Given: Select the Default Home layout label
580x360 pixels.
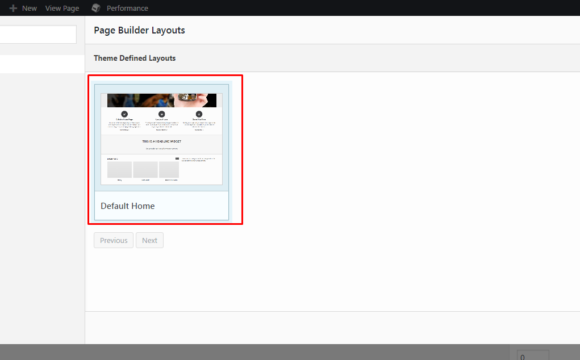Looking at the screenshot, I should click(128, 206).
